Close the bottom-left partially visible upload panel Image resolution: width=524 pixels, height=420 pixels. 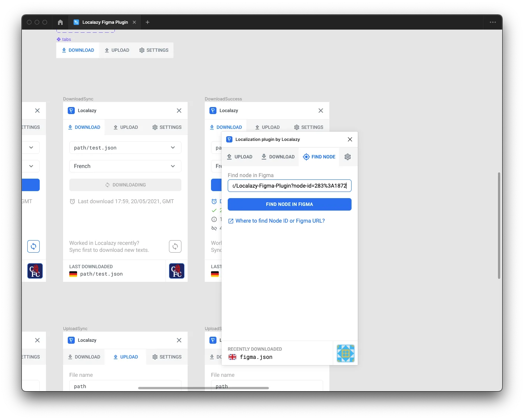pyautogui.click(x=37, y=340)
